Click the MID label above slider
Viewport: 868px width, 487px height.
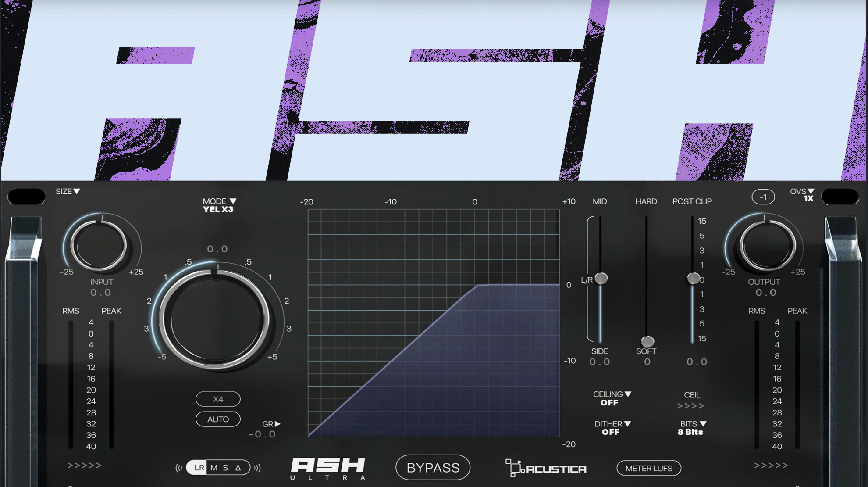[600, 201]
